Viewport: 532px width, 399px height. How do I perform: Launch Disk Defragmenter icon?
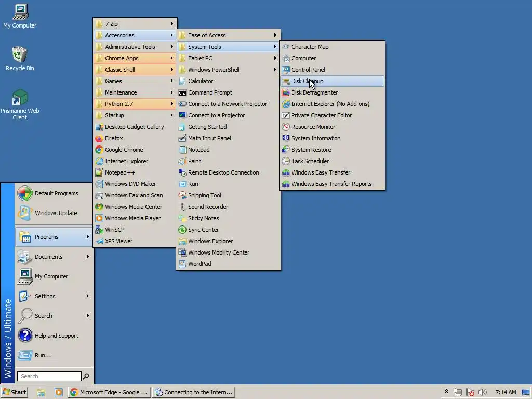286,92
